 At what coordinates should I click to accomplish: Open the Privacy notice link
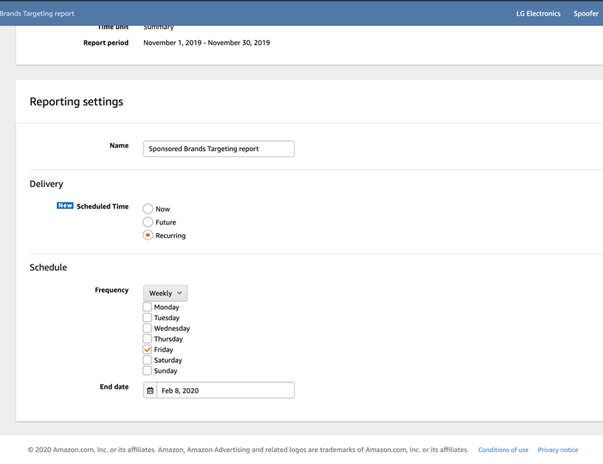tap(558, 450)
